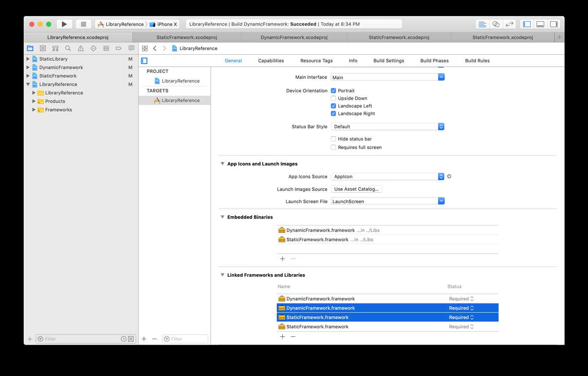Expand the Products folder
The width and height of the screenshot is (588, 376).
point(34,101)
